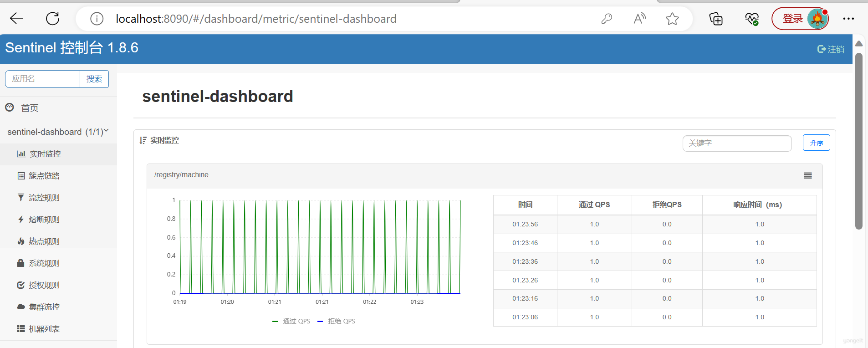Focus the 关键字 keyword filter field

click(x=737, y=143)
